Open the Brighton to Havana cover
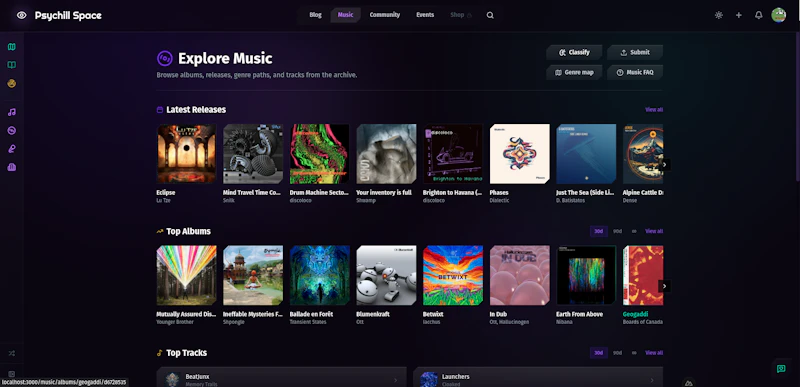This screenshot has height=387, width=800. tap(453, 153)
